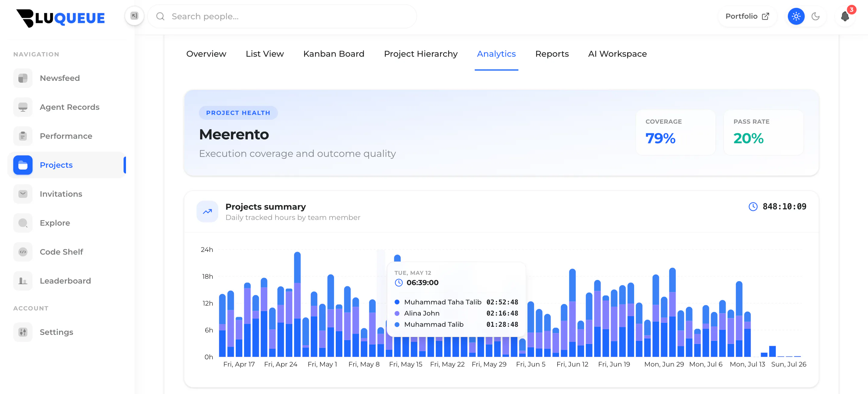Go to the AI Workspace tab

pyautogui.click(x=617, y=54)
